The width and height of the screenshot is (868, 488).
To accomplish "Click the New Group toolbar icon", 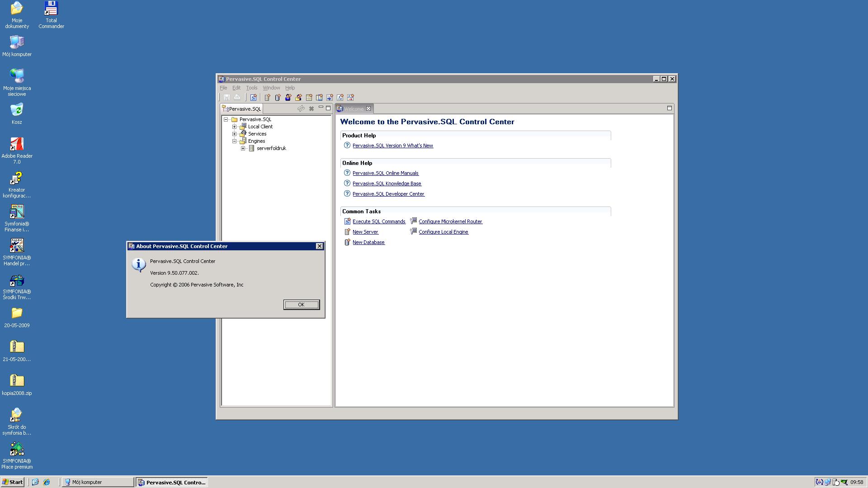I will 298,97.
